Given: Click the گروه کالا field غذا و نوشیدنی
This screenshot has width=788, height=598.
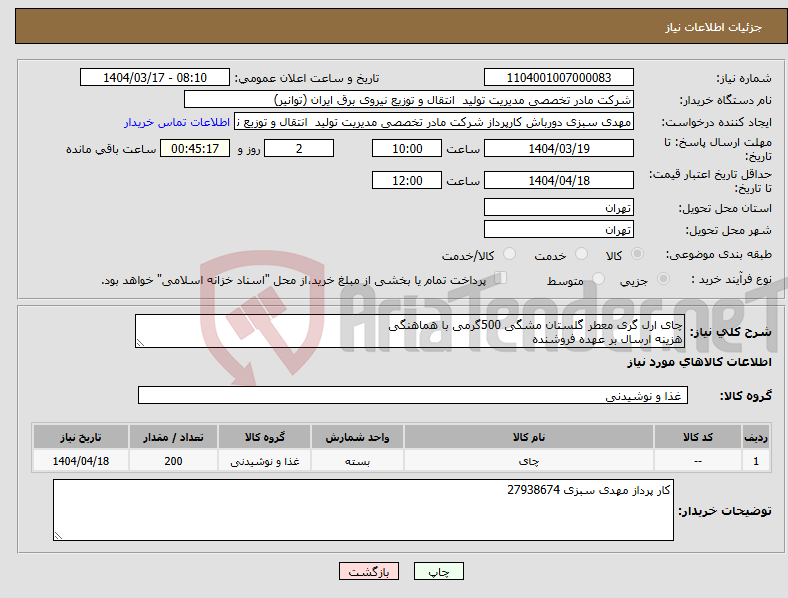Looking at the screenshot, I should tap(413, 395).
